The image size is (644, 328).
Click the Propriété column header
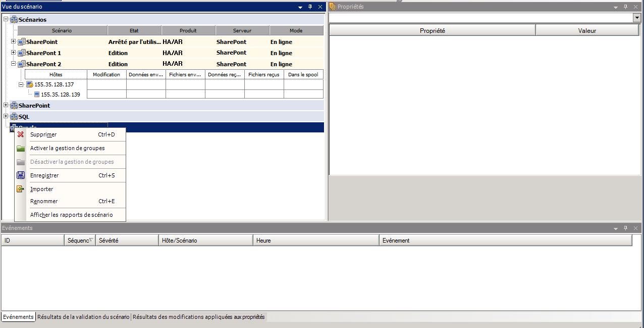(433, 30)
